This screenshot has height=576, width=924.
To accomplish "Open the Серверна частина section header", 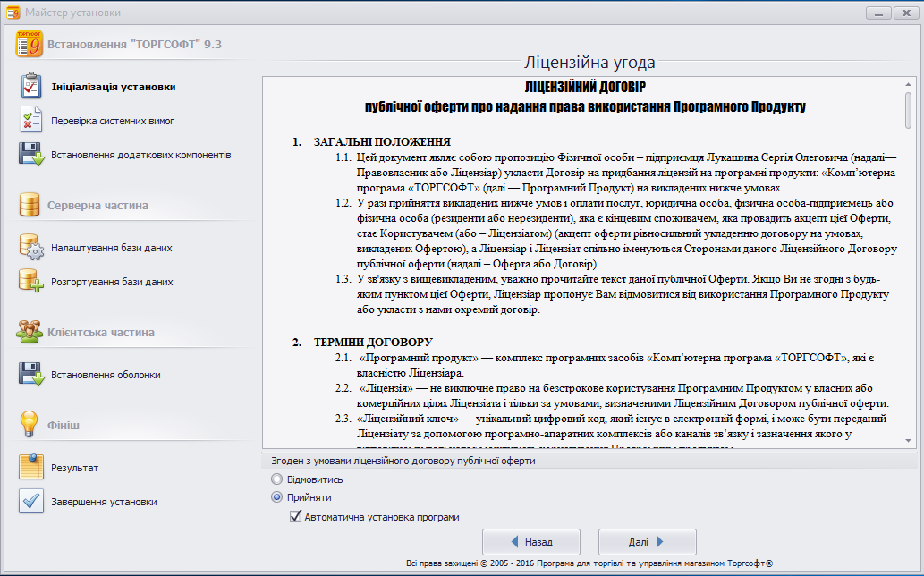I will pos(97,205).
